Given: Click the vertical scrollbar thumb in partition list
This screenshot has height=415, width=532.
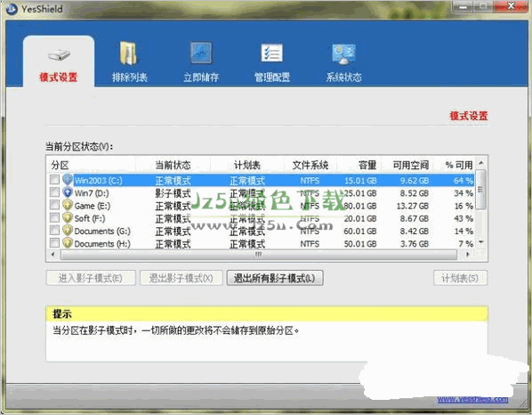Looking at the screenshot, I should pos(480,189).
